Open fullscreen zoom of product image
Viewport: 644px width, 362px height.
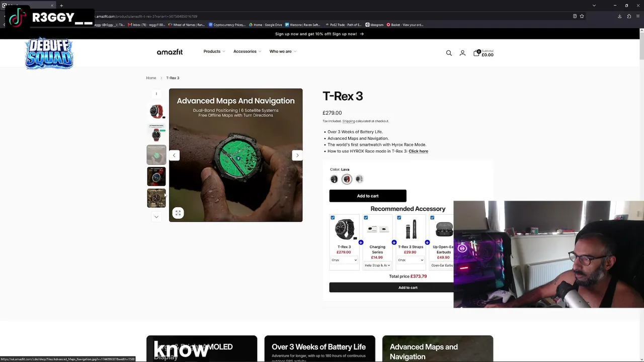pos(178,213)
